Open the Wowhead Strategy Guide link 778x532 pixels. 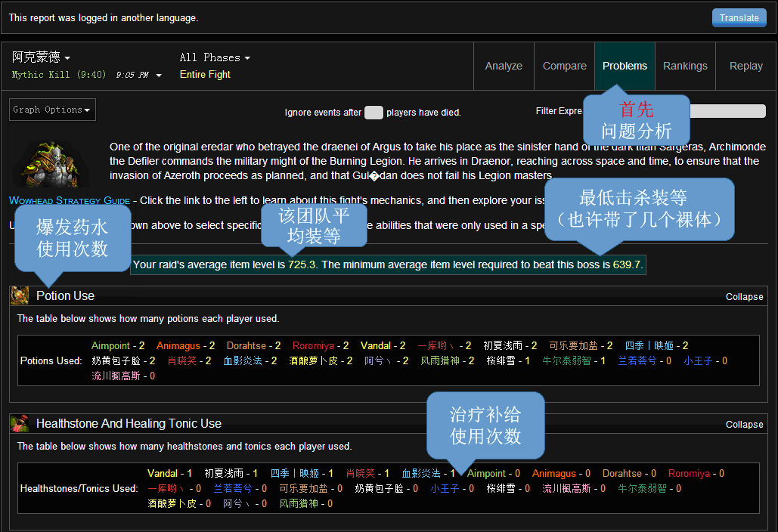point(70,200)
